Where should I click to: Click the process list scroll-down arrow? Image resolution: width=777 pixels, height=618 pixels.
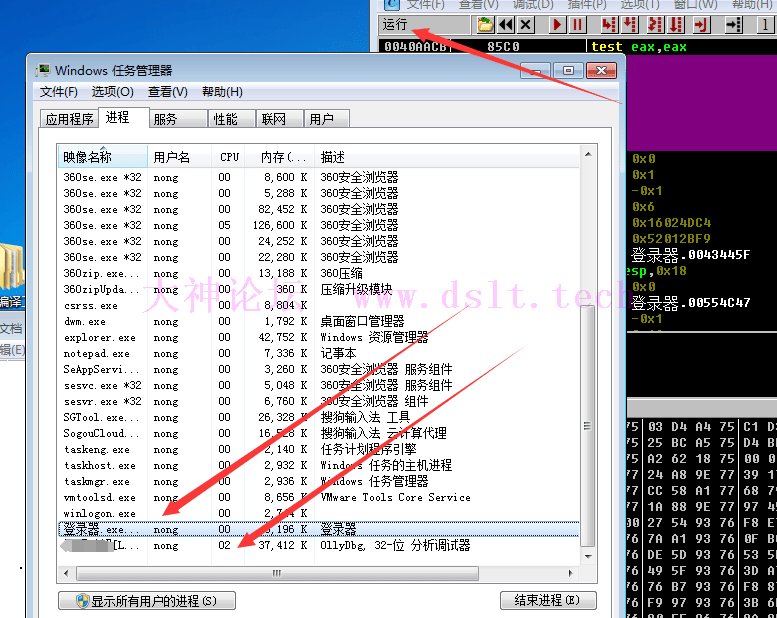pos(588,557)
